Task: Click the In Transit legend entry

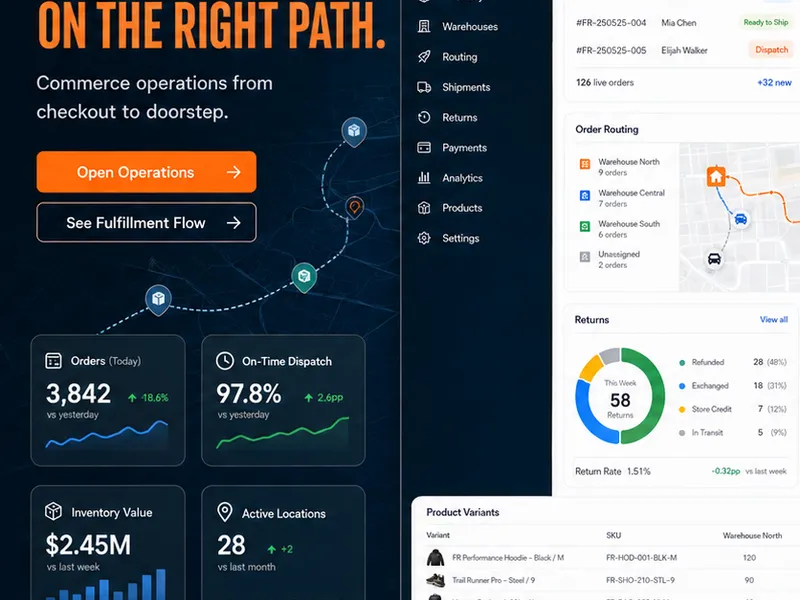Action: [733, 432]
